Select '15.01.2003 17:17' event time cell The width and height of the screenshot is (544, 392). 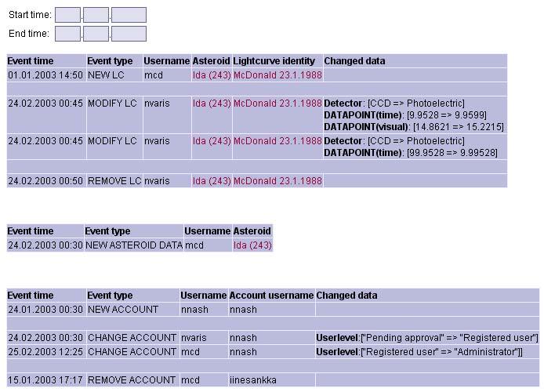[45, 380]
